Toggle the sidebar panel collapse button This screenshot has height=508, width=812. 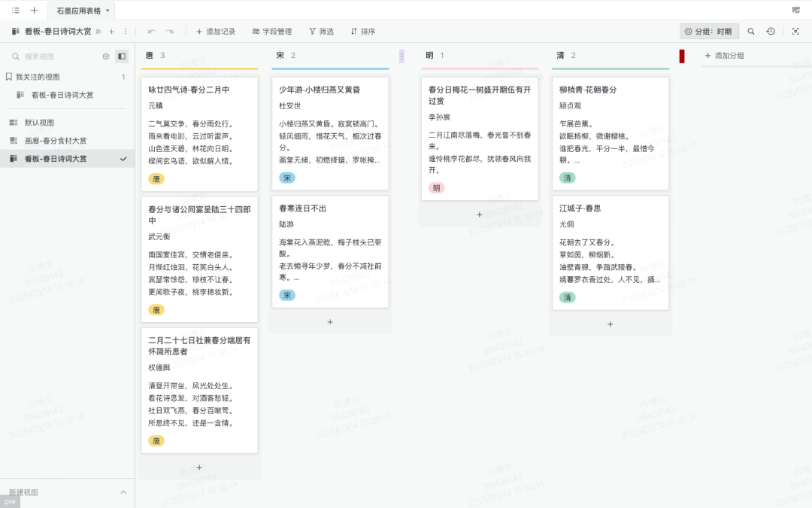point(121,56)
